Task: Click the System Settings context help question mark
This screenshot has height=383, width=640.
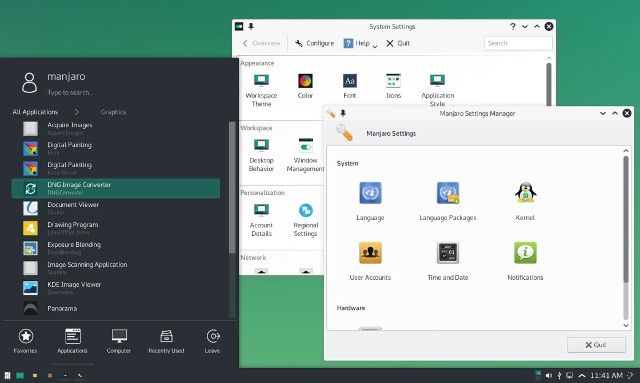Action: [513, 27]
